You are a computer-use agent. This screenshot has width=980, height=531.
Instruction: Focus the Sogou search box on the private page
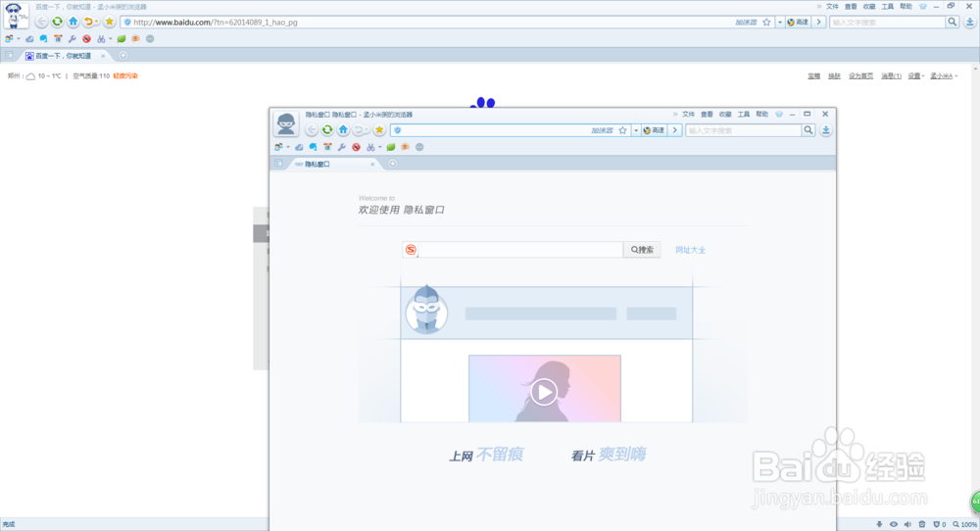(x=519, y=250)
